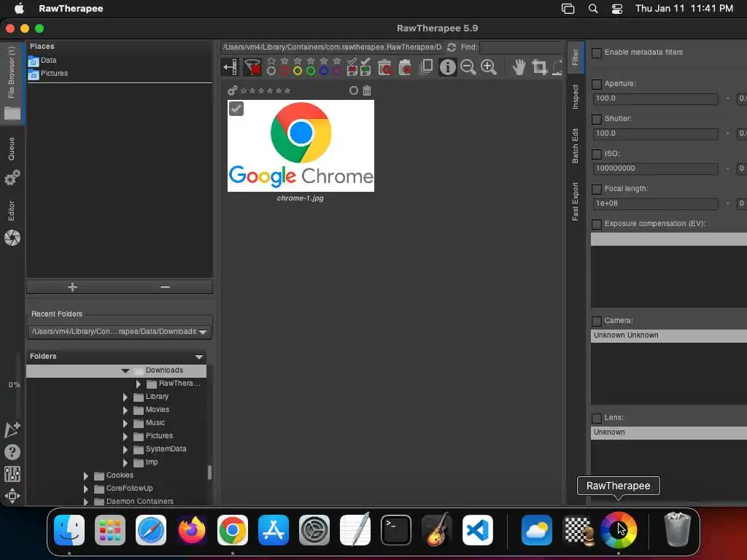Add a new place with plus button
Viewport: 747px width, 560px height.
point(72,287)
